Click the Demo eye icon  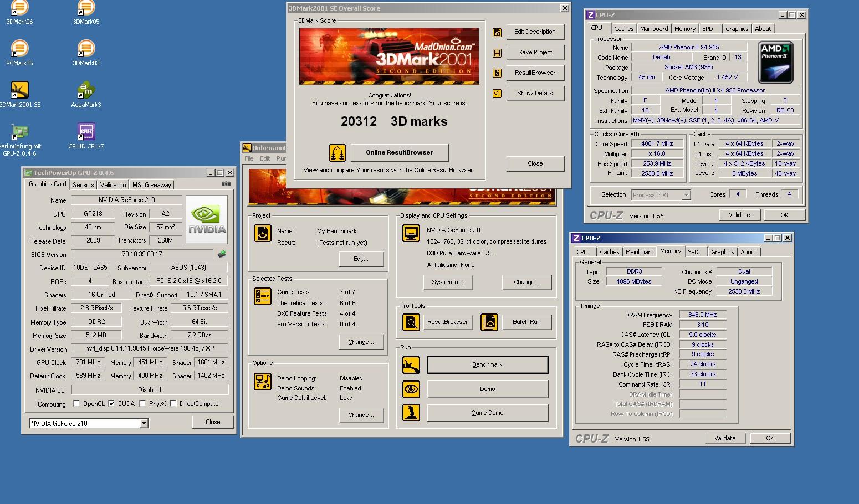click(x=411, y=389)
